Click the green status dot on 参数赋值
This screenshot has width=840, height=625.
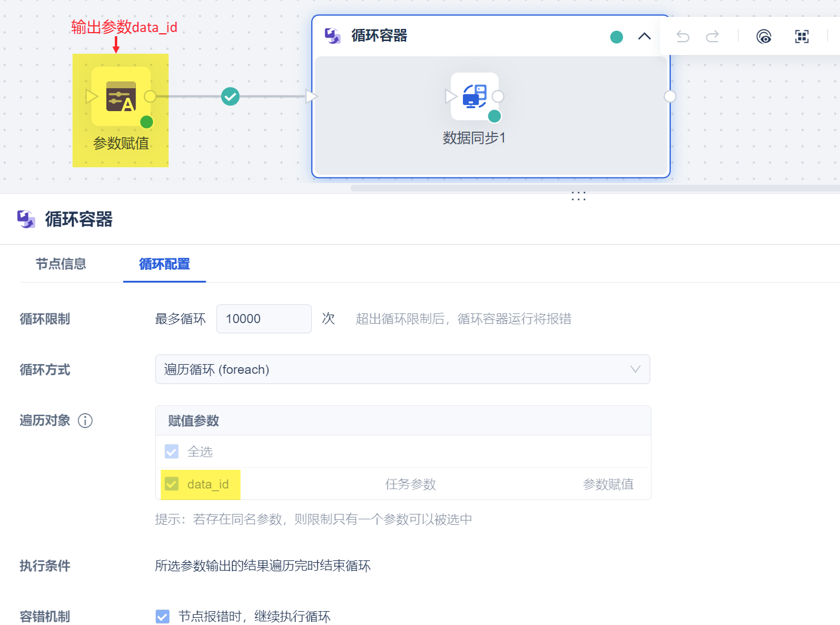(x=146, y=122)
